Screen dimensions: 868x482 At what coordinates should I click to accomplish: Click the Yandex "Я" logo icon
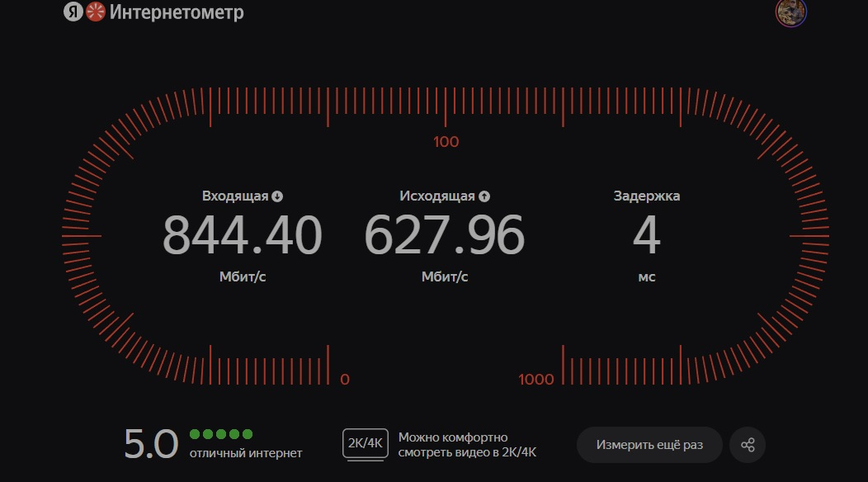[x=73, y=12]
